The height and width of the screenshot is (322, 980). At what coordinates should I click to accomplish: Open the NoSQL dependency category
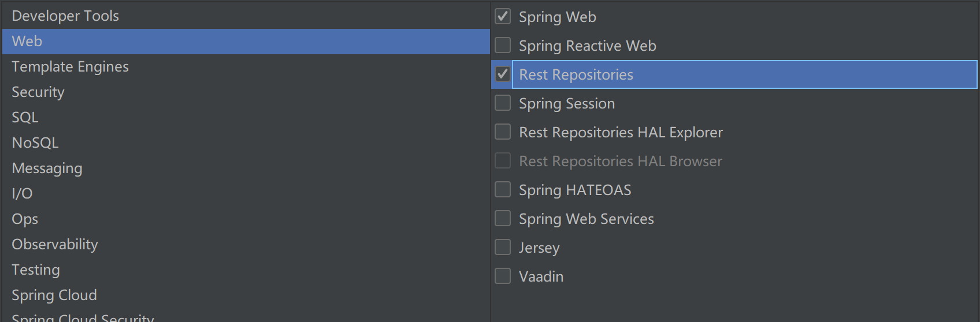click(x=35, y=143)
